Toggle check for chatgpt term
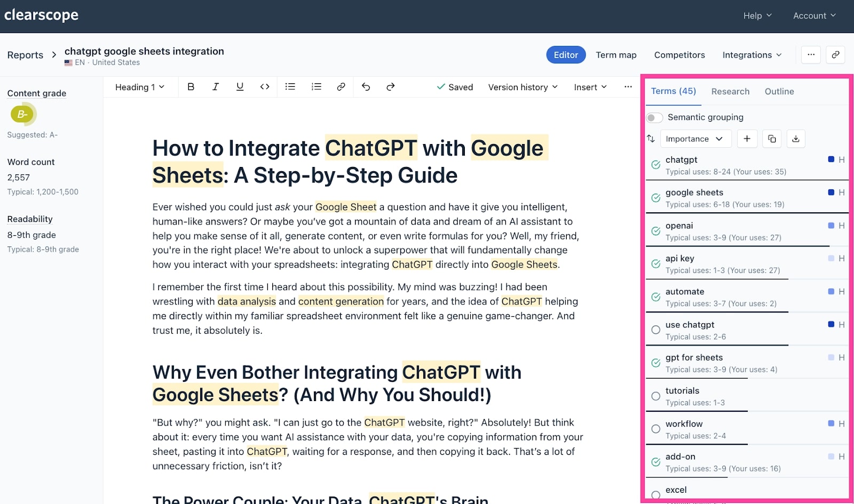The width and height of the screenshot is (854, 504). (x=656, y=165)
